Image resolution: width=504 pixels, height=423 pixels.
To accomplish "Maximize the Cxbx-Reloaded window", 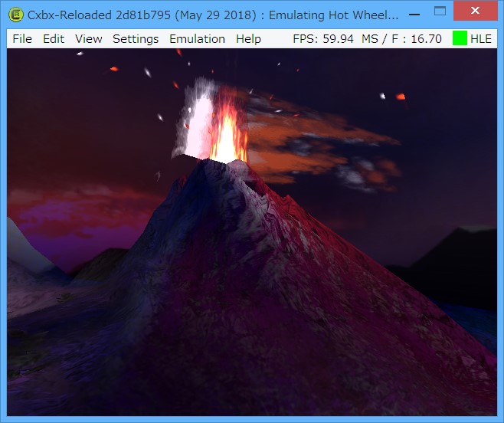I will (440, 11).
